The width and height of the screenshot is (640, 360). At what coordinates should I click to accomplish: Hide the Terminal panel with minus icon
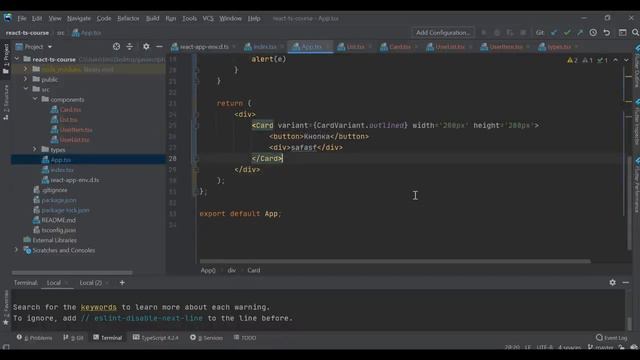coord(626,282)
